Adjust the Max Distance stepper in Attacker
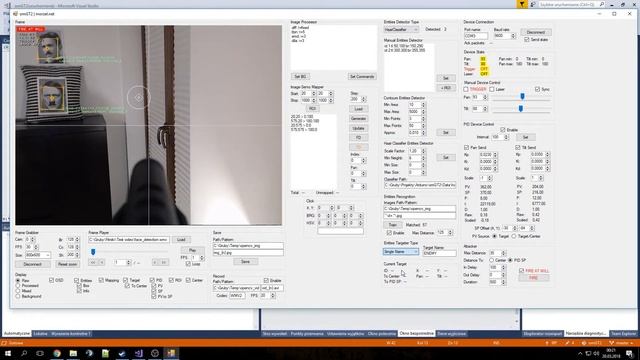Viewport: 640px width, 360px height. pos(503,253)
